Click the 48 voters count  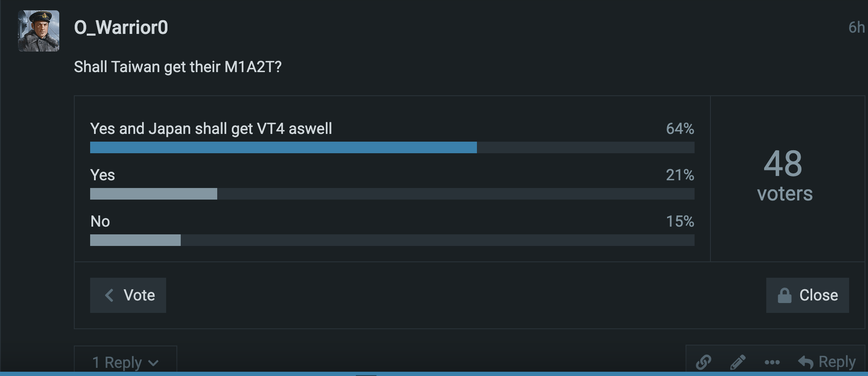coord(784,175)
